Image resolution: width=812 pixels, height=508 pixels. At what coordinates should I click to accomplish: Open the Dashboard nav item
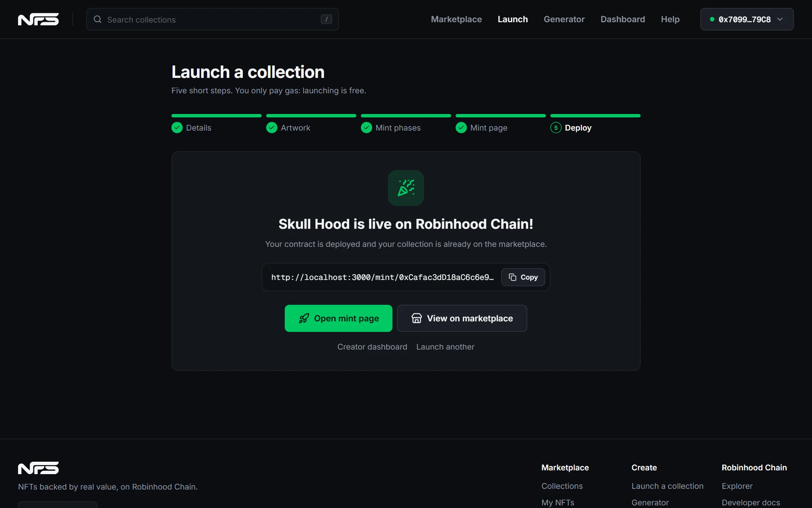623,19
